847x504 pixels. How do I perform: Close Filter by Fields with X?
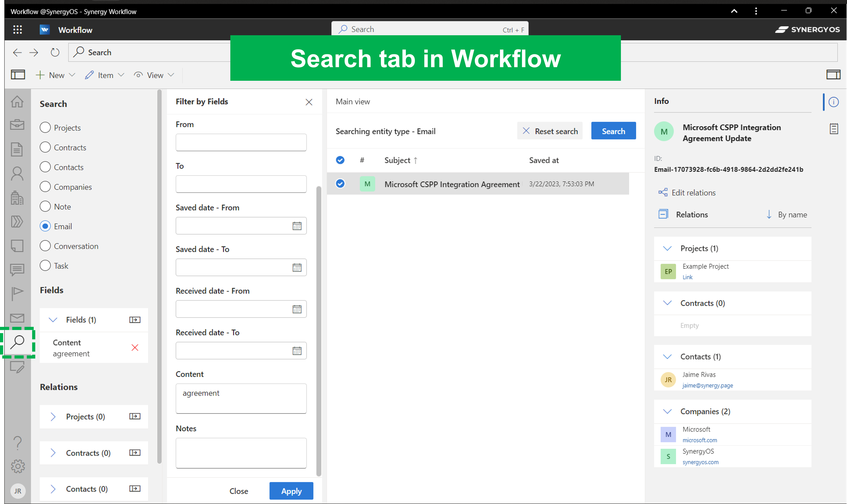309,102
